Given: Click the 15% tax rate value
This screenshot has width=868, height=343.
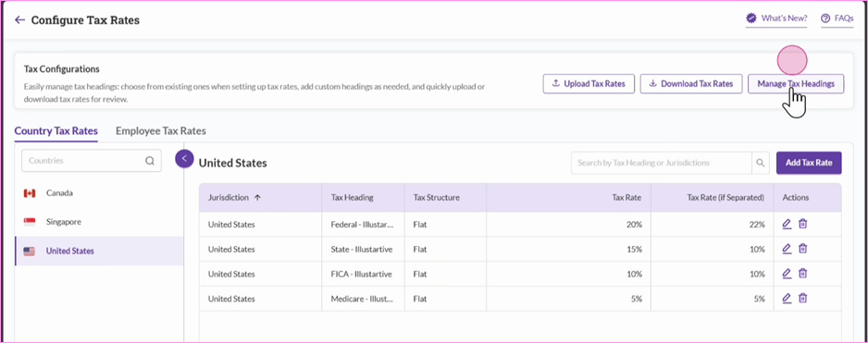Looking at the screenshot, I should pos(635,250).
